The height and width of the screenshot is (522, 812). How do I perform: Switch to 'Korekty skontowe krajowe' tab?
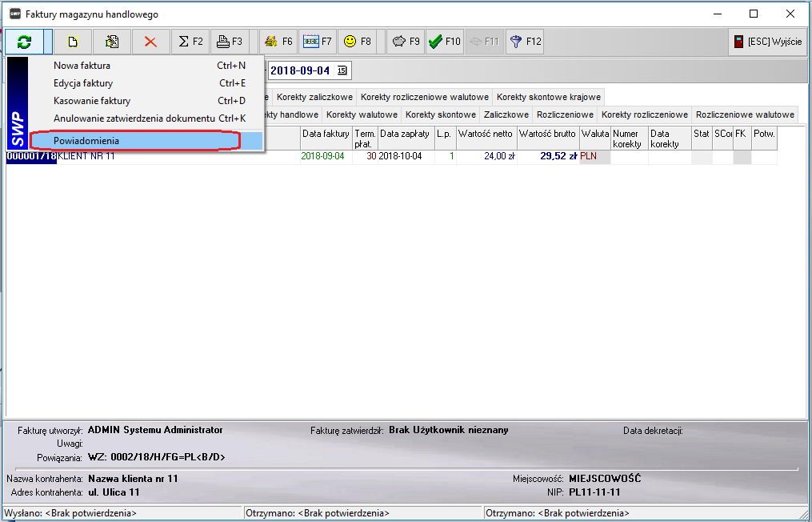[548, 97]
